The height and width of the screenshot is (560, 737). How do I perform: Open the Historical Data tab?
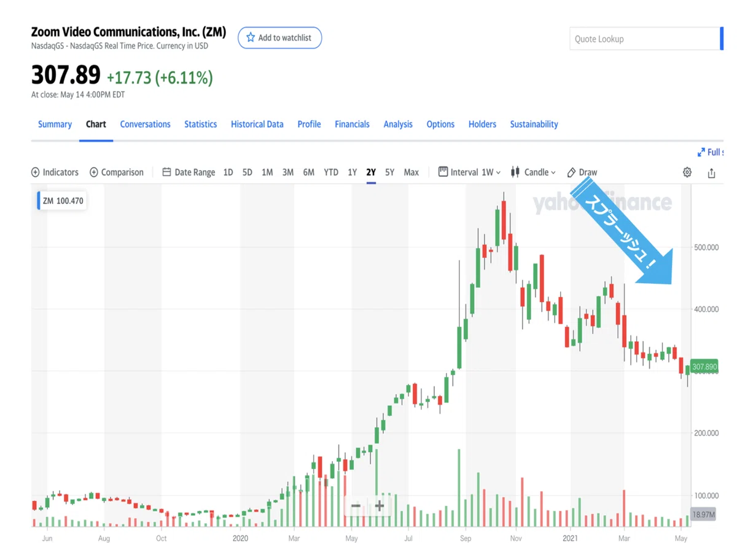[257, 124]
